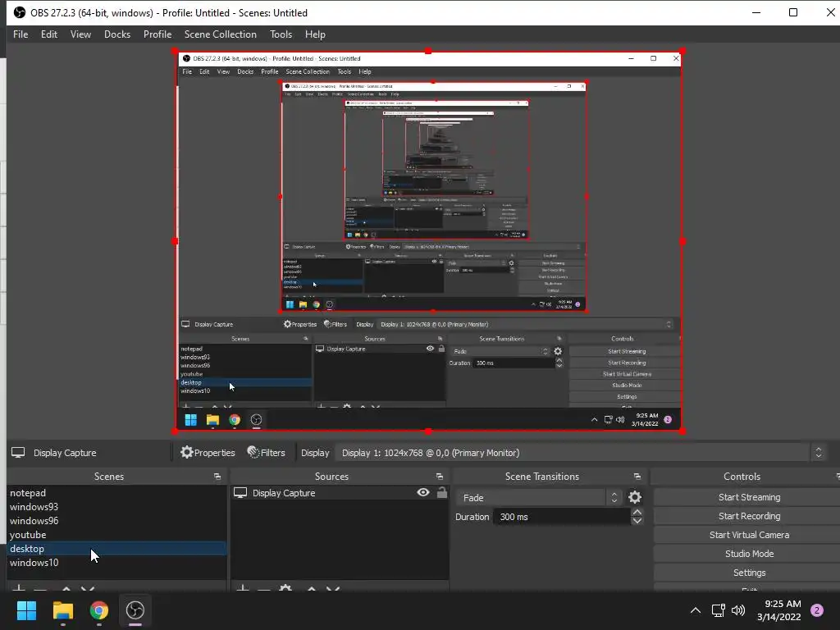Viewport: 840px width, 630px height.
Task: Click the right-middle red handle of preview source
Action: [x=682, y=241]
